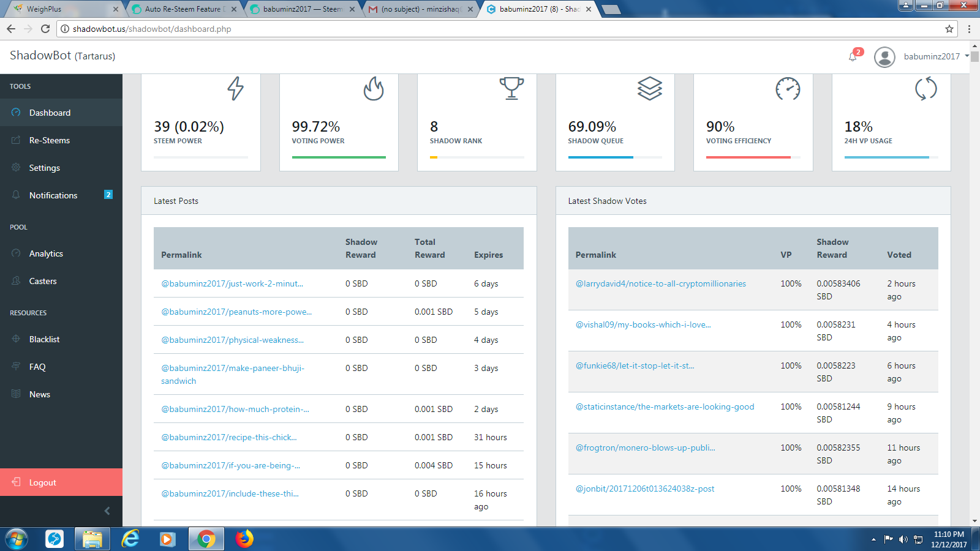Collapse the sidebar with the chevron arrow
Screen dimensions: 980x551
tap(107, 511)
